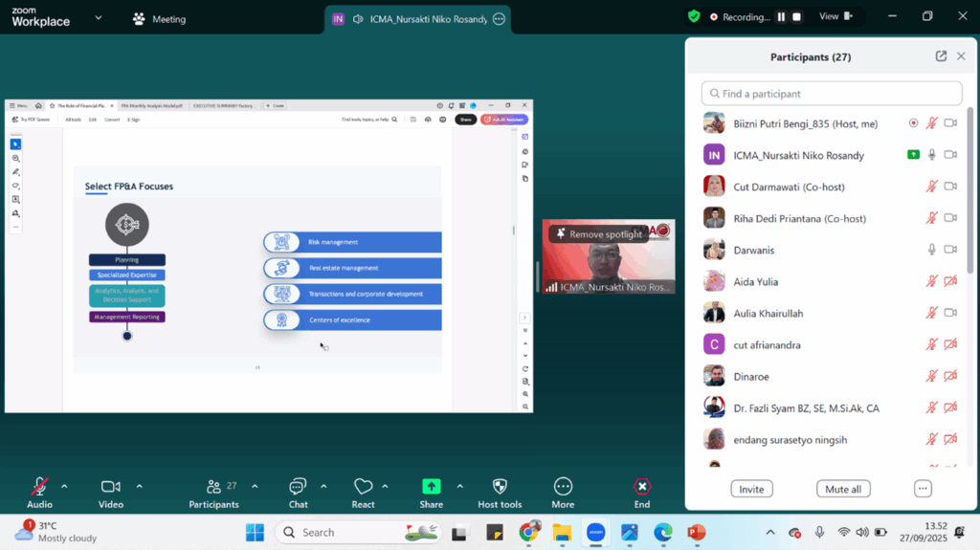Click the Find a participant field
This screenshot has width=980, height=550.
tap(831, 94)
